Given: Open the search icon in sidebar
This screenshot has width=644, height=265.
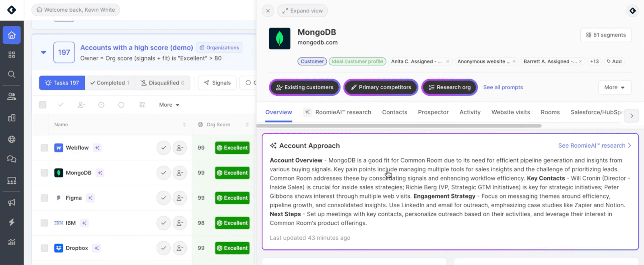Looking at the screenshot, I should [12, 74].
